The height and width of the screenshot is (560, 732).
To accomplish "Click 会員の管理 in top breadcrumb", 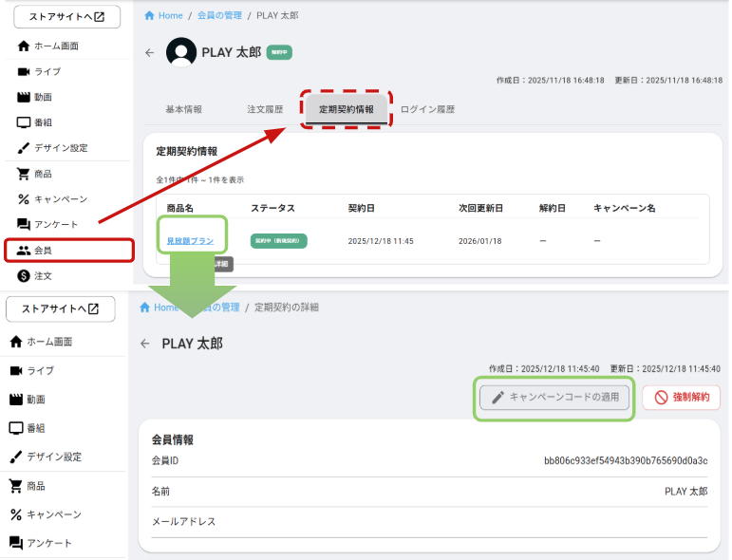I will (x=218, y=16).
